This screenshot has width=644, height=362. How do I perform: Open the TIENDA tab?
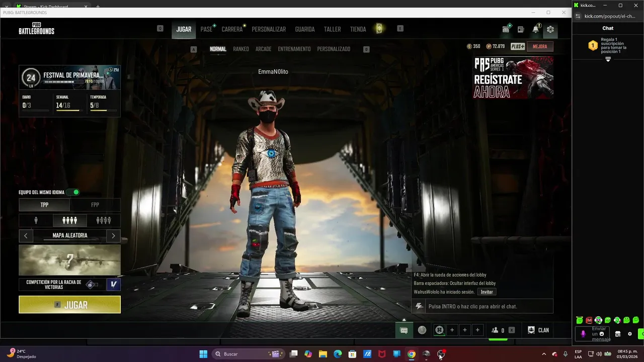pyautogui.click(x=358, y=29)
